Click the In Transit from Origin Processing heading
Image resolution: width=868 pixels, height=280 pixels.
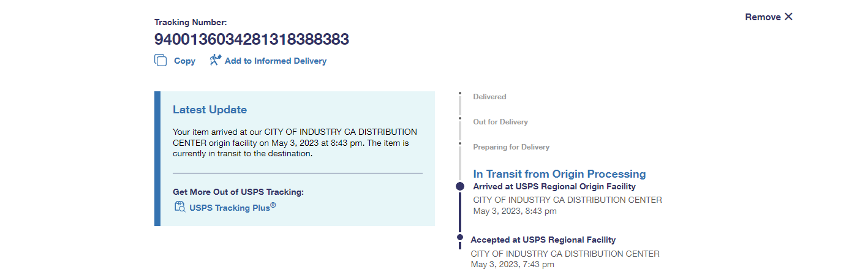click(559, 174)
